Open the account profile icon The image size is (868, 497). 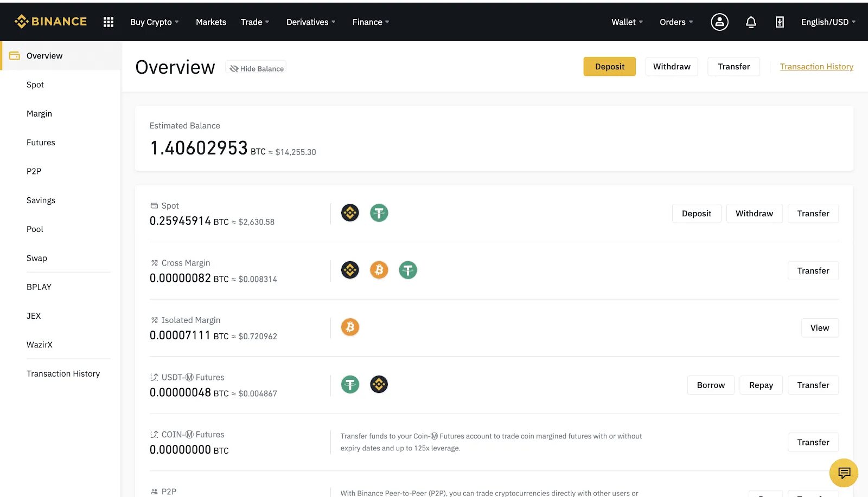tap(719, 22)
